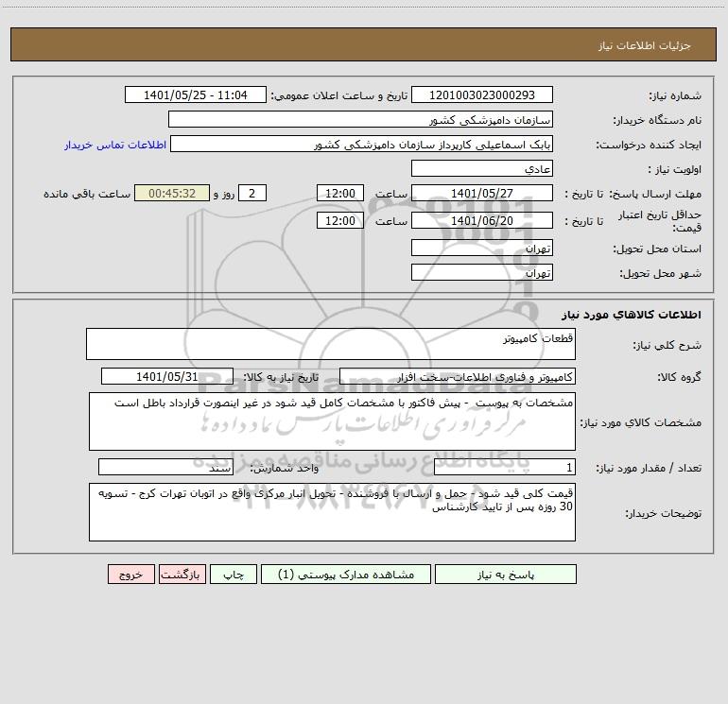
Task: Click the بازگشت back button
Action: point(182,574)
